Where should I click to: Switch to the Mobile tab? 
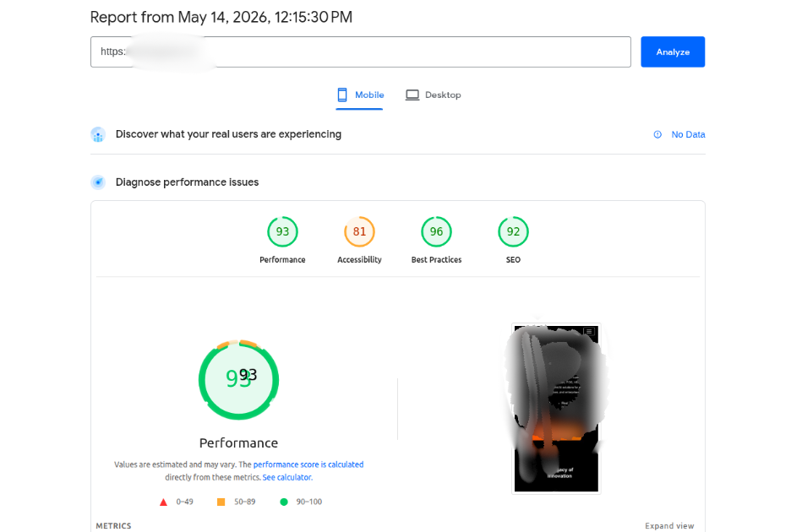(x=360, y=95)
